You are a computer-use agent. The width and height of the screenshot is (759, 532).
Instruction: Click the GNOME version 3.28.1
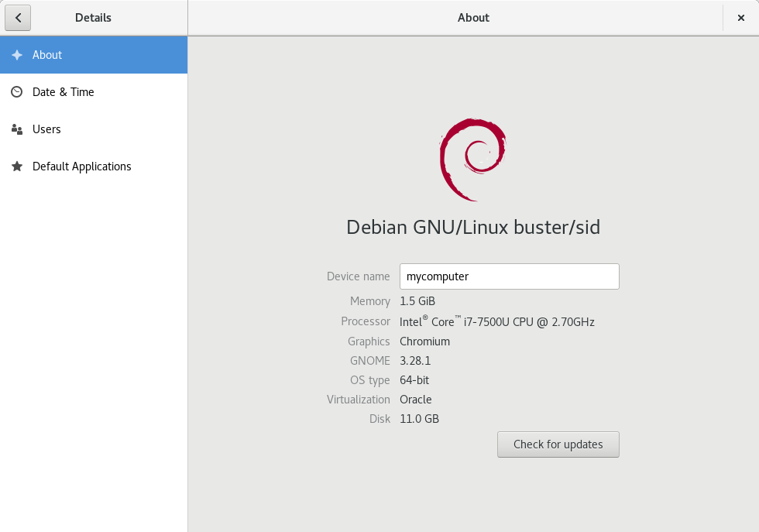point(415,361)
